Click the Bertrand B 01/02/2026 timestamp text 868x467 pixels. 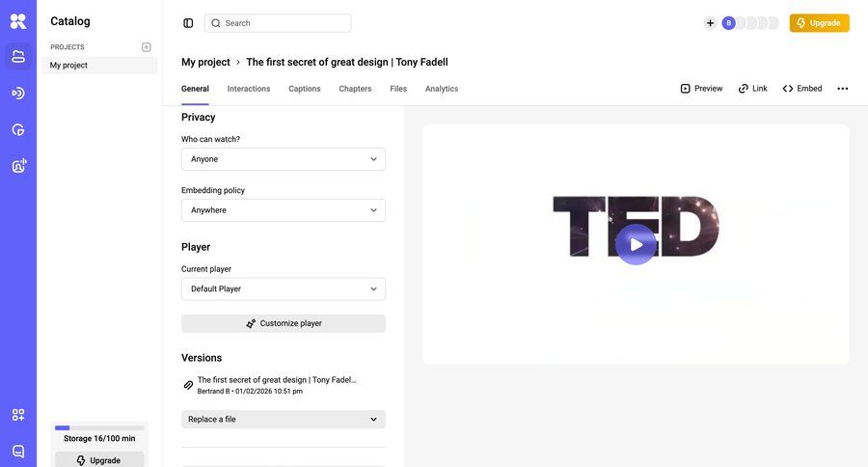[x=250, y=391]
